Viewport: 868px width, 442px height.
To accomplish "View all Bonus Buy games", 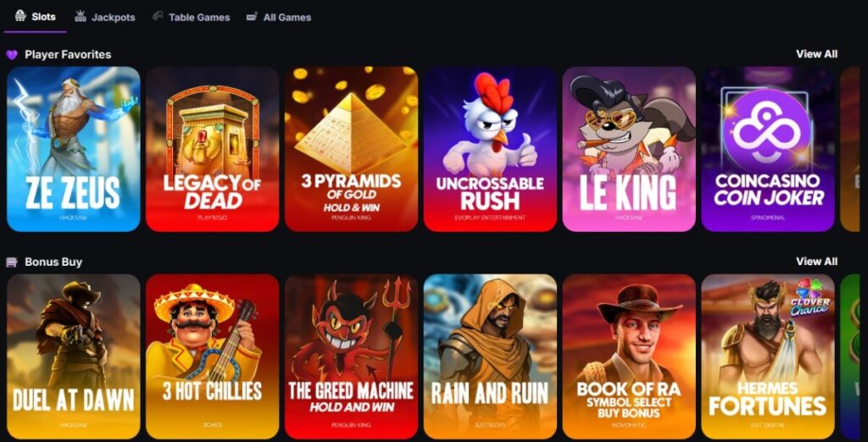I will pyautogui.click(x=816, y=261).
